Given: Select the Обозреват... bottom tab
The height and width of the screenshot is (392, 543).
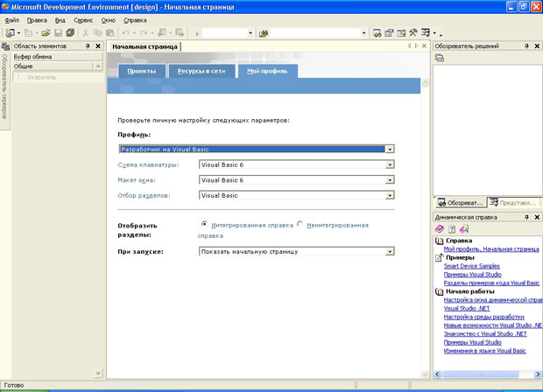Looking at the screenshot, I should [x=461, y=203].
